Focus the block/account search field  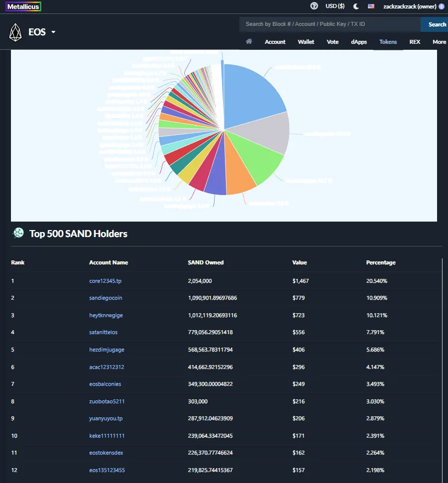tap(330, 24)
